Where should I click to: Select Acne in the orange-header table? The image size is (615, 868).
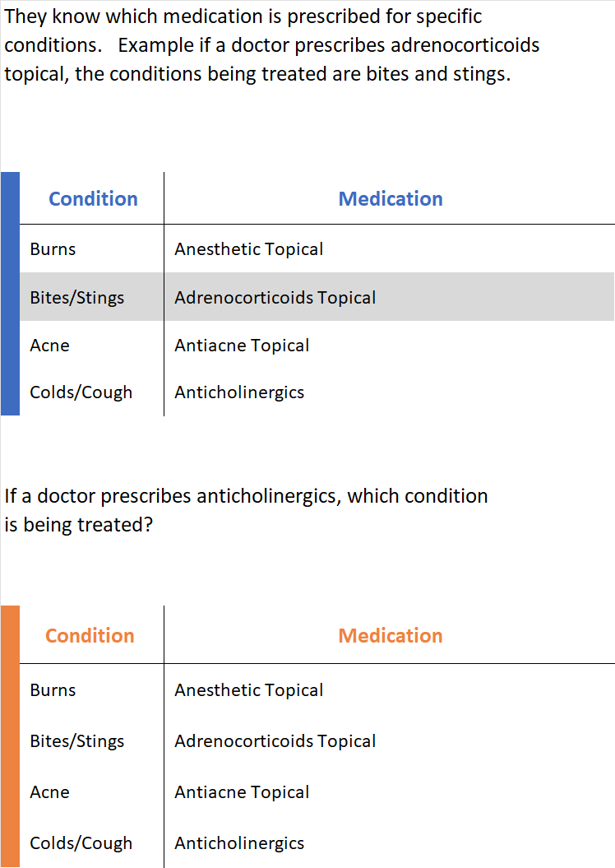[49, 792]
